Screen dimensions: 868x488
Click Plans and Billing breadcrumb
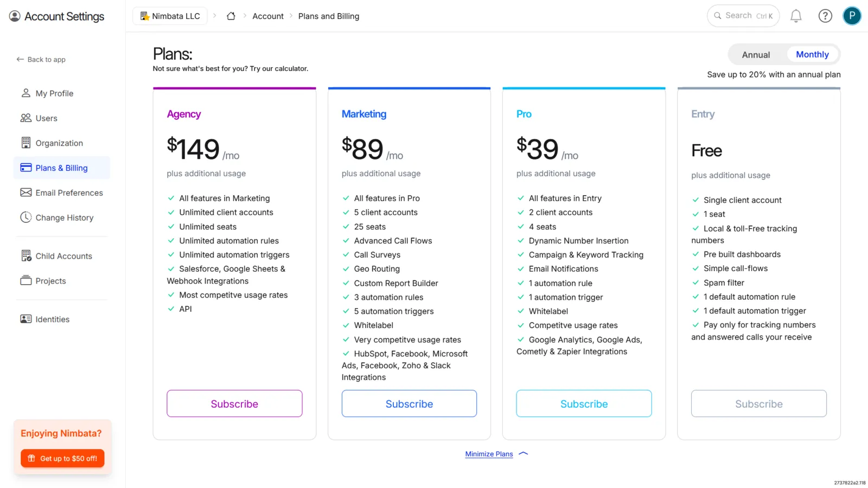click(x=329, y=16)
